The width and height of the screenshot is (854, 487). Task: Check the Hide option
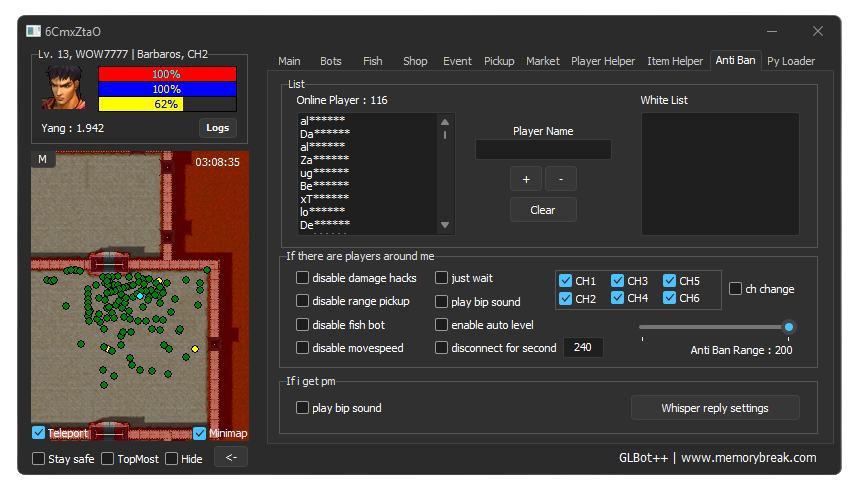[172, 459]
